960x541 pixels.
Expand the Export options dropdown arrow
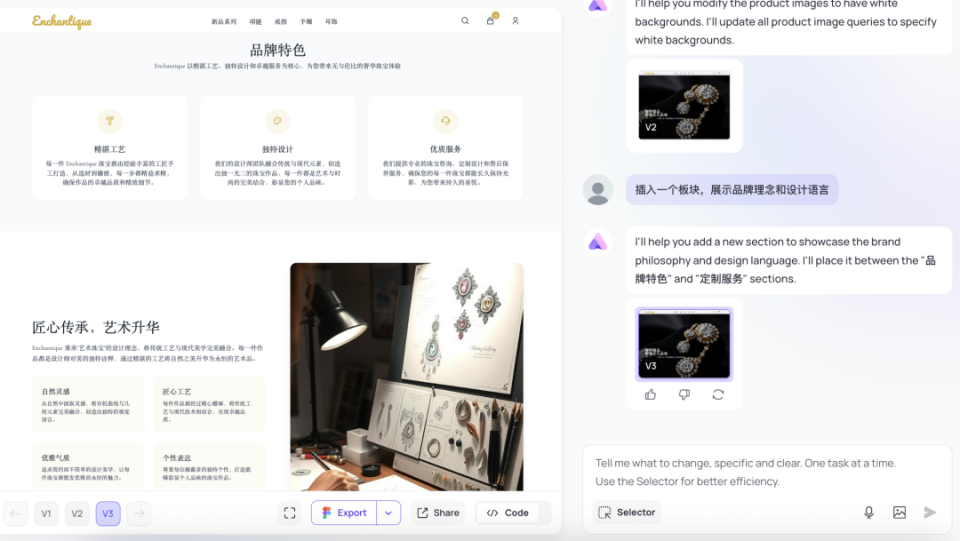click(389, 513)
